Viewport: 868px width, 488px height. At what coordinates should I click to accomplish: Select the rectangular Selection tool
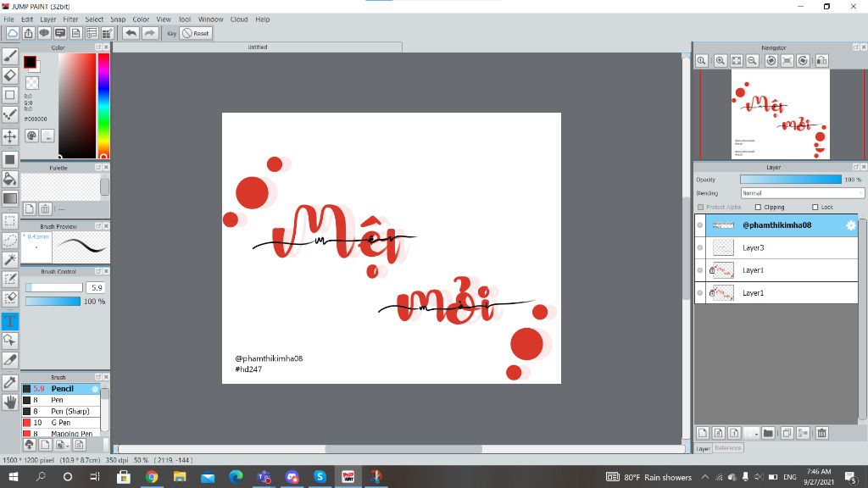(10, 220)
